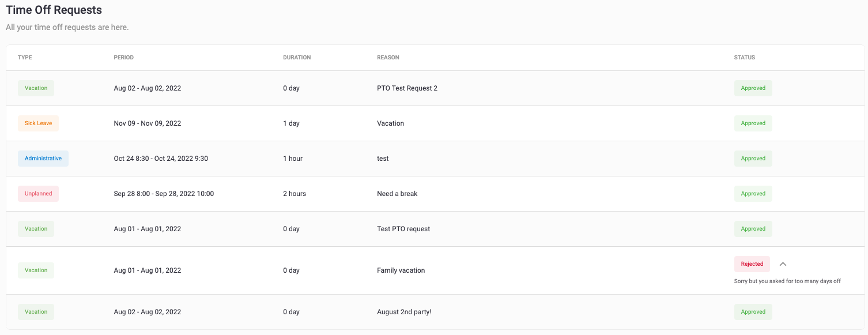Click the 'Family vacation' reason text
Viewport: 868px width, 335px height.
[401, 270]
